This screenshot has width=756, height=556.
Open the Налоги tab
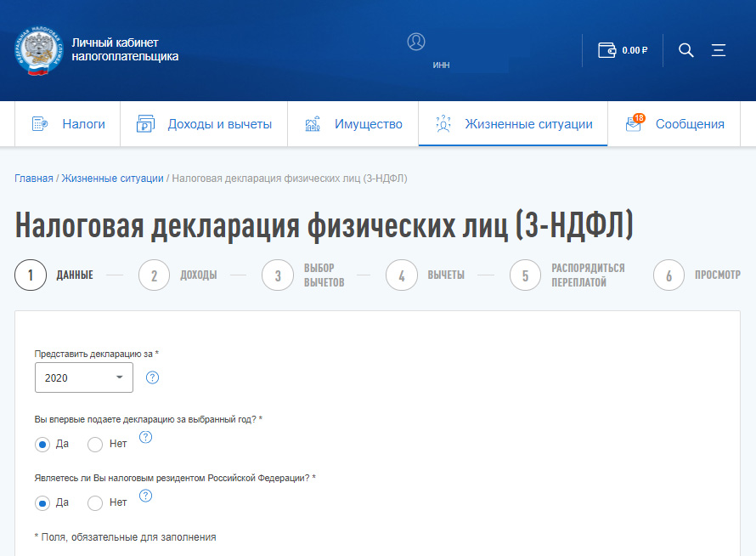coord(67,124)
